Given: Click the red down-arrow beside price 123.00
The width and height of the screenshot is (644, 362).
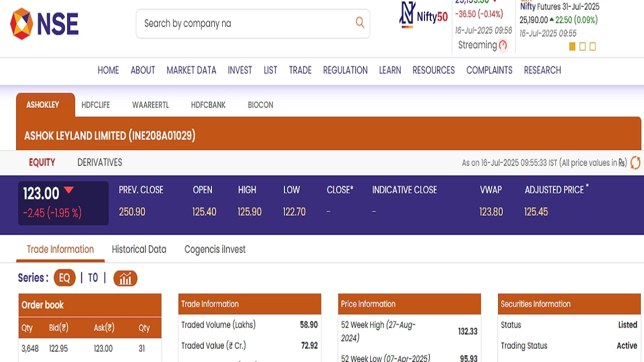Looking at the screenshot, I should pyautogui.click(x=69, y=190).
